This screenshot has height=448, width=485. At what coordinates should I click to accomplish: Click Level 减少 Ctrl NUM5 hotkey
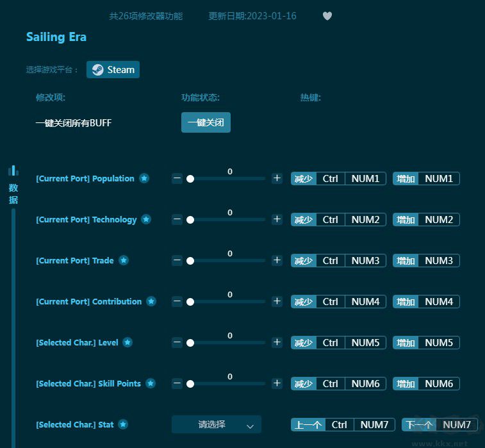click(x=338, y=342)
